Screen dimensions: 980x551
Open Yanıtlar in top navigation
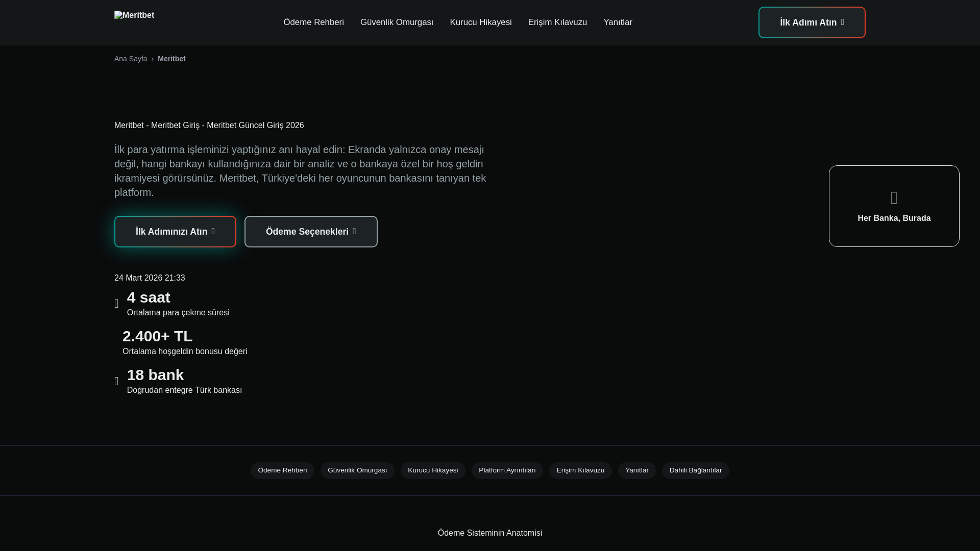click(x=618, y=22)
